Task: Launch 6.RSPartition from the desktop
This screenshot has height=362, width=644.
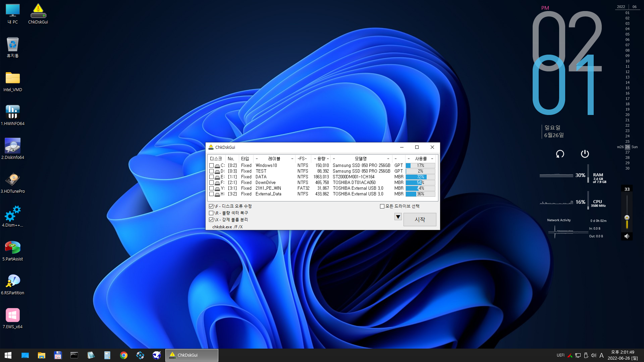Action: coord(13,285)
